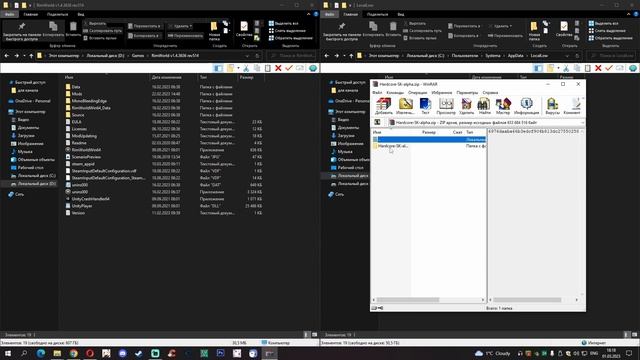The width and height of the screenshot is (640, 360).
Task: Click the Коммент icon in WinRAR
Action: coord(572,106)
